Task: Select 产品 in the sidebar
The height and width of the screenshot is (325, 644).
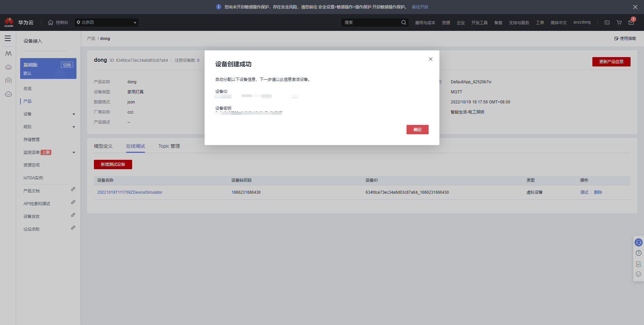Action: click(x=28, y=101)
